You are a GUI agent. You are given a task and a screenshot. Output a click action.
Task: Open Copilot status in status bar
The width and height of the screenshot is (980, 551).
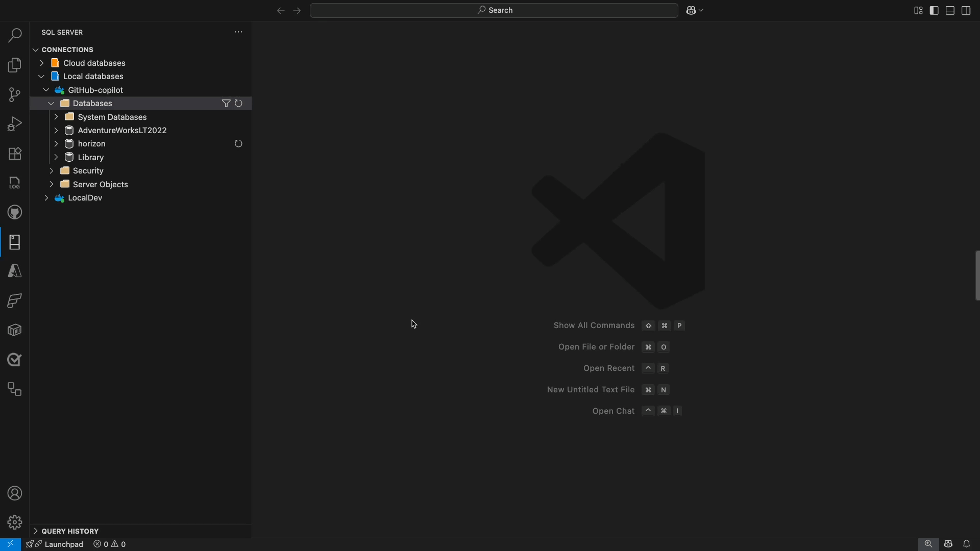pos(948,544)
